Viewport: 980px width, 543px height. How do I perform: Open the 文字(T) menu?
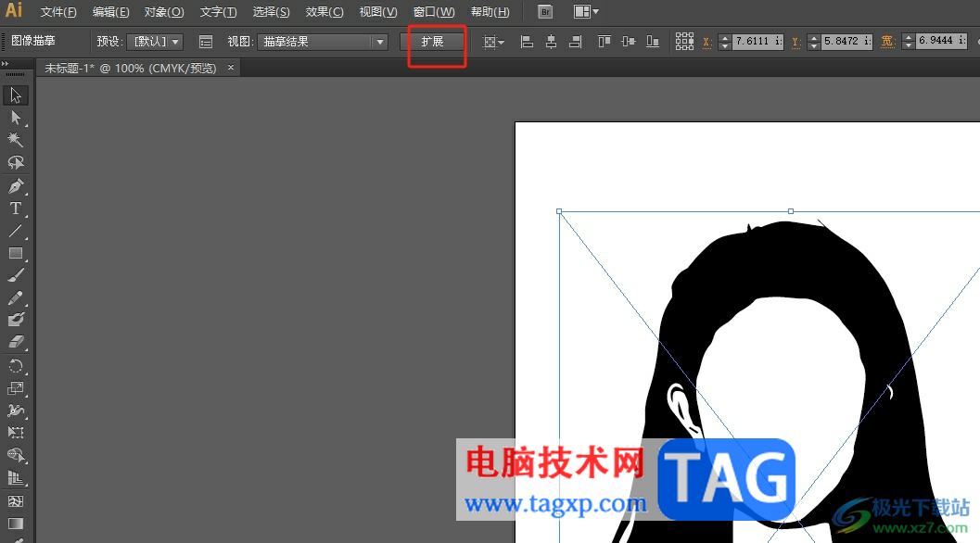click(218, 12)
